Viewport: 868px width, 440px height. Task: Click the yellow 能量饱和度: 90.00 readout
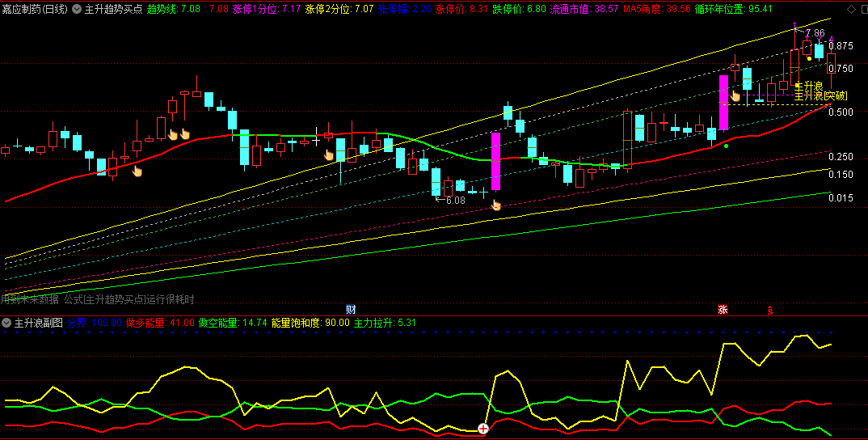pos(310,323)
